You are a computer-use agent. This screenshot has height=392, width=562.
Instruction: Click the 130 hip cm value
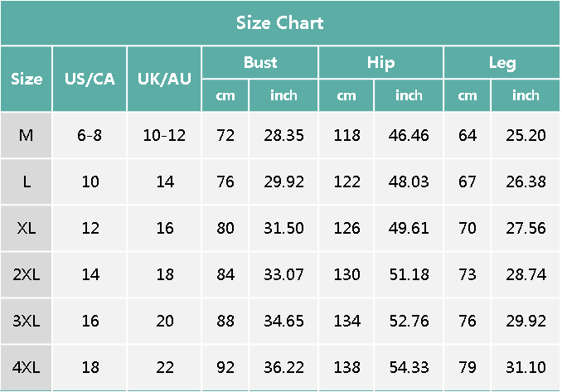tap(346, 274)
